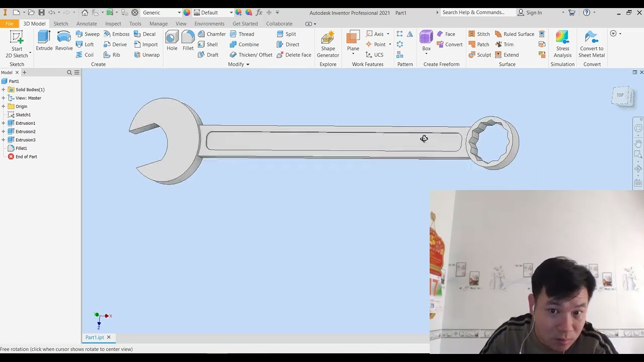Click the ViewCube TOP face

(x=621, y=96)
